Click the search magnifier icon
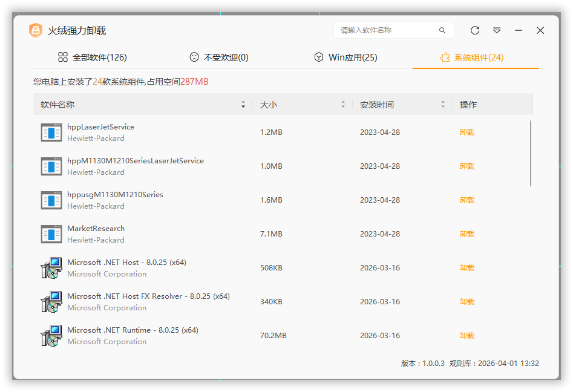 tap(442, 30)
